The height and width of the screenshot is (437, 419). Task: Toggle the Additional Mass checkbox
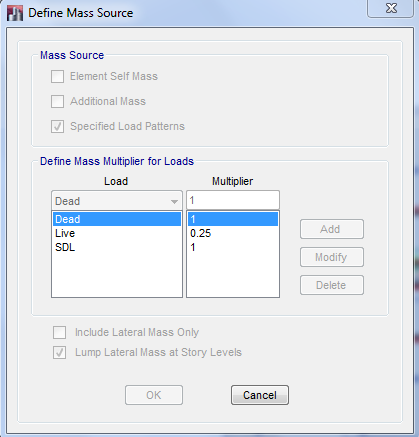[x=57, y=101]
